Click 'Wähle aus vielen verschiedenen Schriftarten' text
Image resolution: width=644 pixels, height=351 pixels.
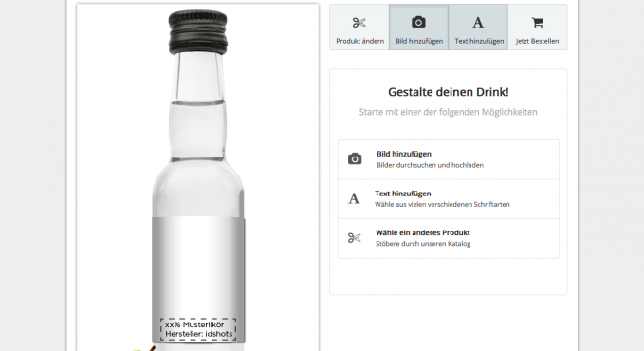[442, 204]
